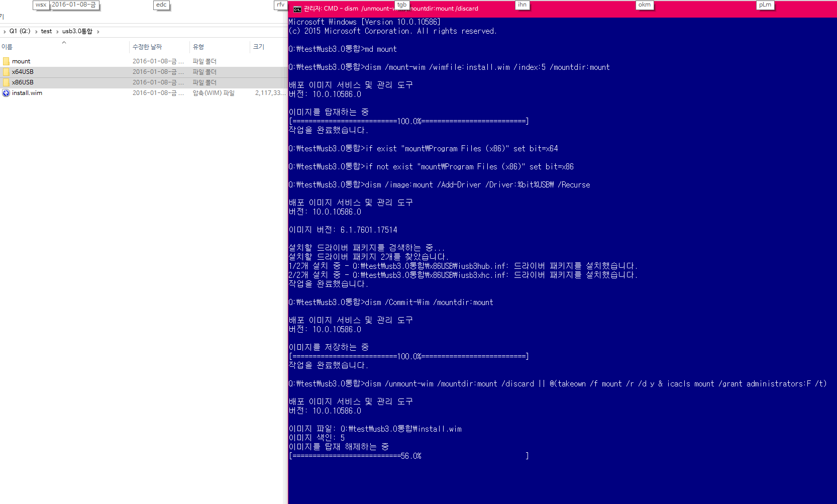Click the 압축(WIM) 파일 type cell
Screen dimensions: 837x504
click(x=214, y=93)
